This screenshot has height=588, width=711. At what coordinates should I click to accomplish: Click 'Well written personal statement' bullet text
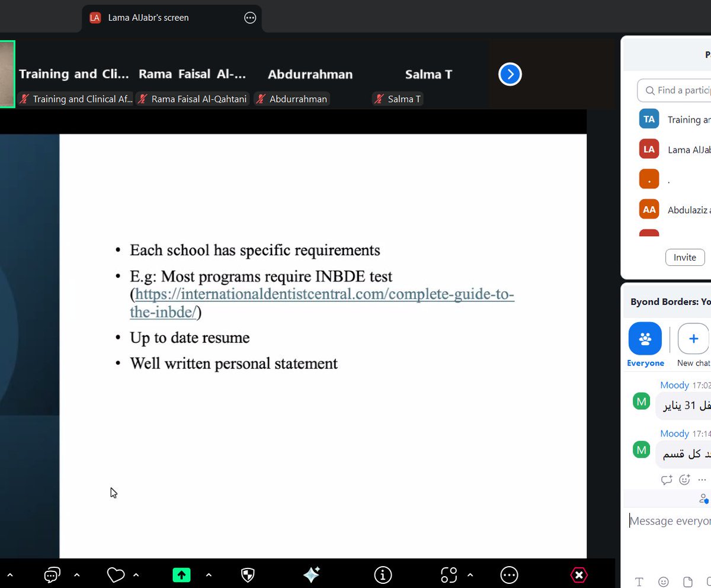coord(233,364)
